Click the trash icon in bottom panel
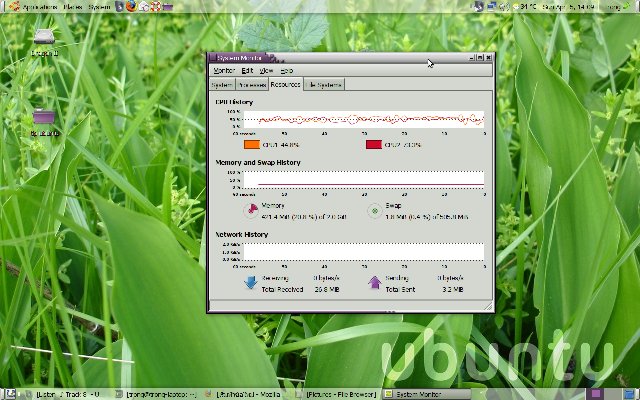The image size is (640, 400). pos(629,394)
